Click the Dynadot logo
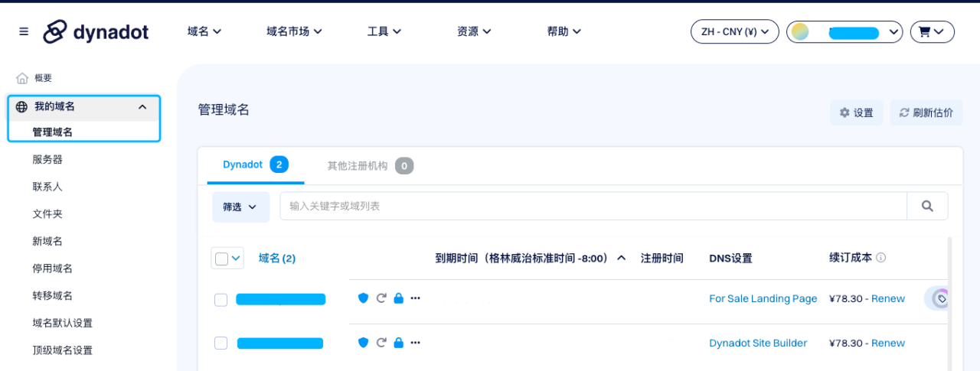 [x=96, y=31]
